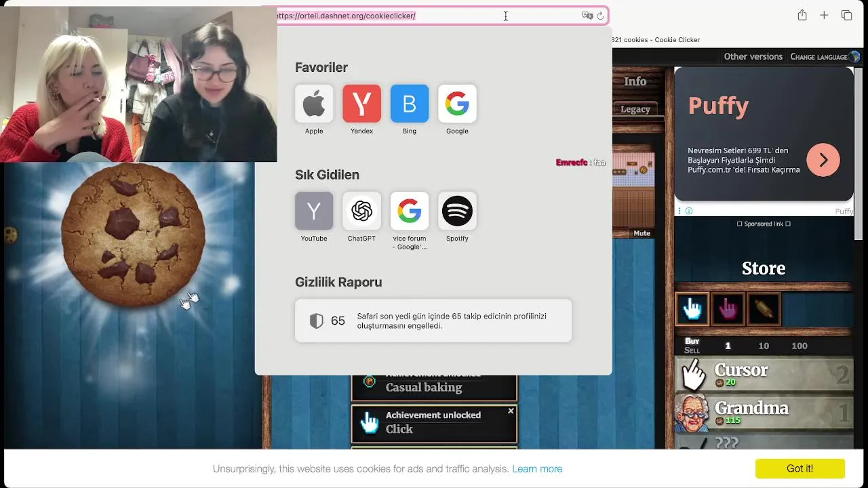
Task: Buy the rolling pin upgrade in Store
Action: pyautogui.click(x=764, y=309)
